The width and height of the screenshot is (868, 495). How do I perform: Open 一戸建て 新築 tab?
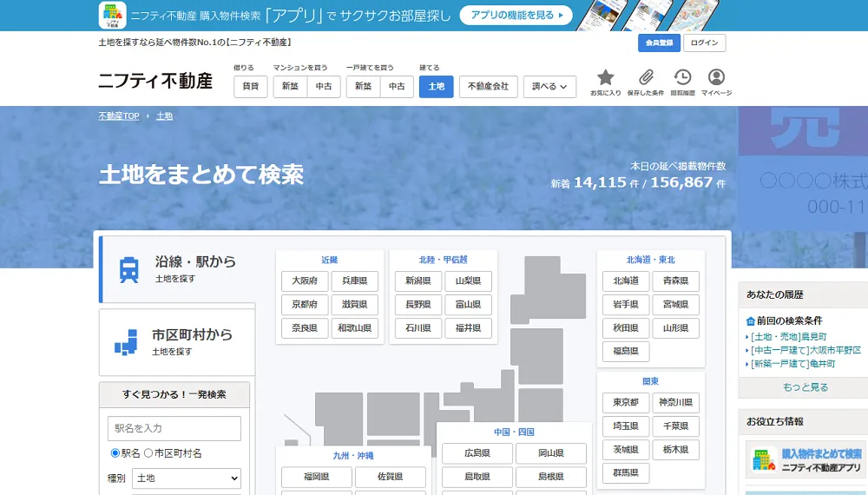(363, 86)
